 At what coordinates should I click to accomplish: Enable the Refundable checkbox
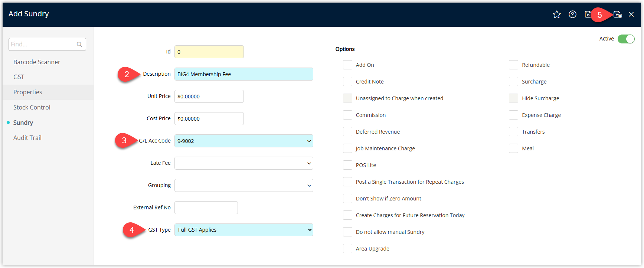(513, 65)
